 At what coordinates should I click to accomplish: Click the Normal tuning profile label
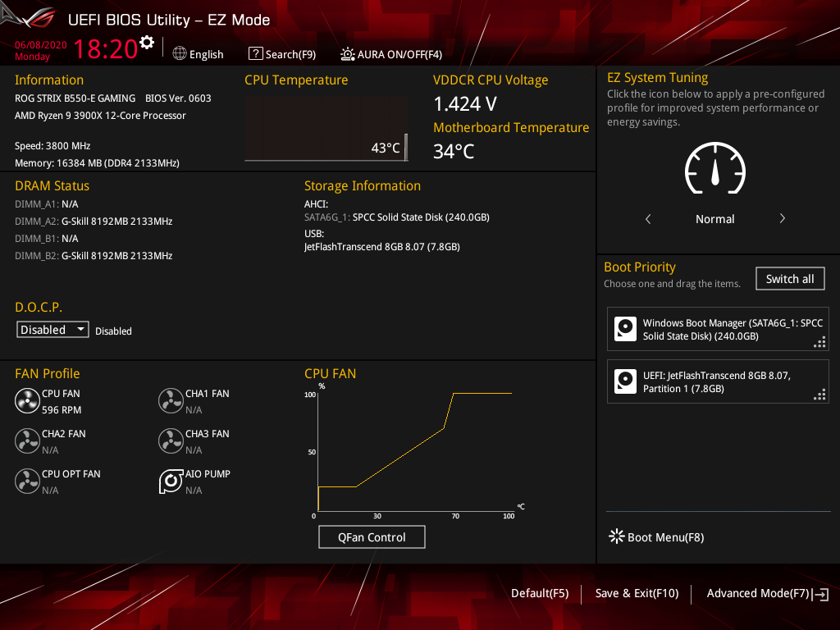point(715,219)
